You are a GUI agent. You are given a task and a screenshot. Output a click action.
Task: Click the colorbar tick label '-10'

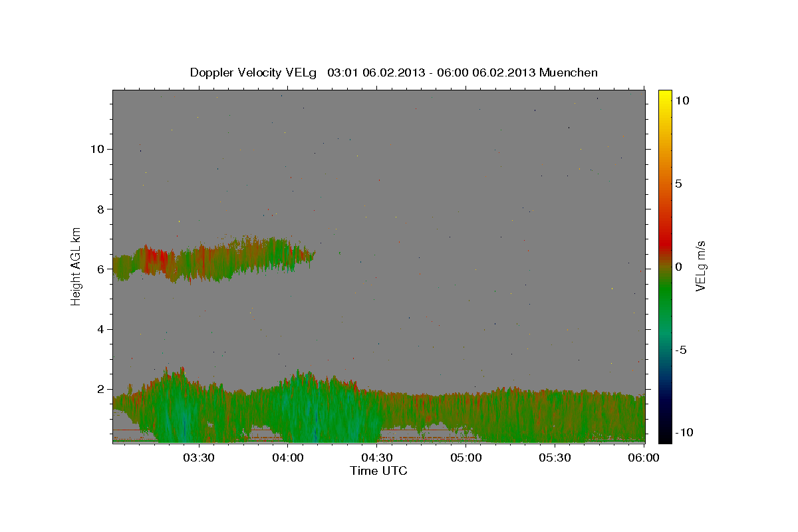pyautogui.click(x=684, y=433)
